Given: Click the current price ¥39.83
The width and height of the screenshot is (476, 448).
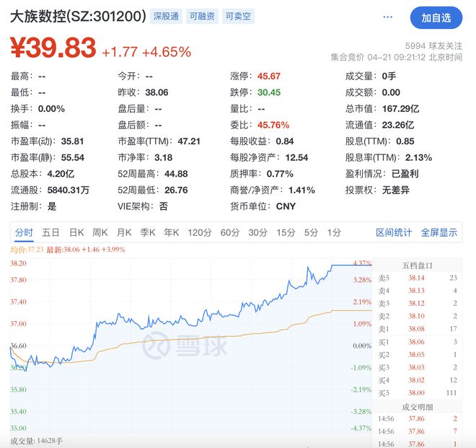Looking at the screenshot, I should (53, 48).
